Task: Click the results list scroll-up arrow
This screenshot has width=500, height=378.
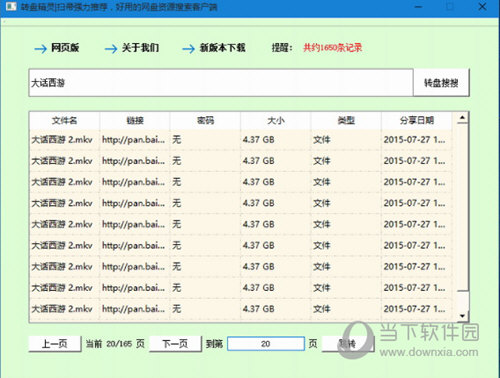Action: (x=462, y=118)
